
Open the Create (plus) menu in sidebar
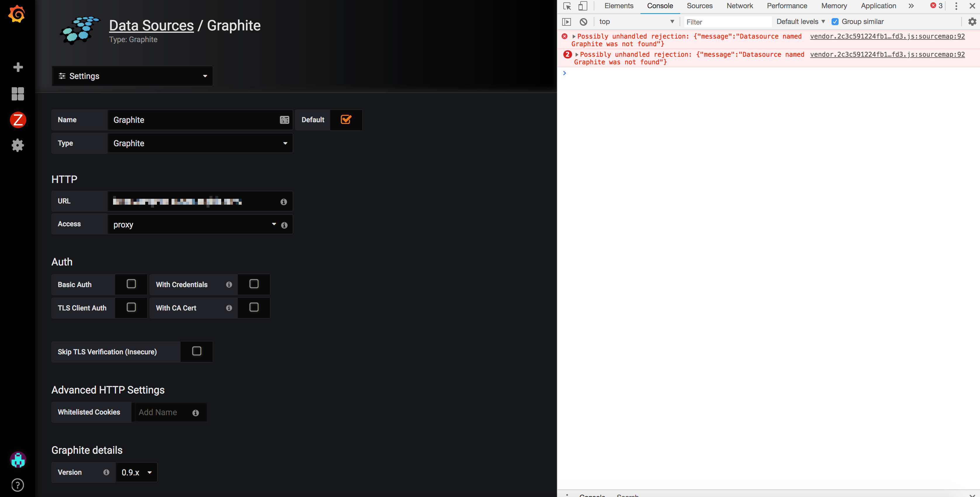(18, 67)
